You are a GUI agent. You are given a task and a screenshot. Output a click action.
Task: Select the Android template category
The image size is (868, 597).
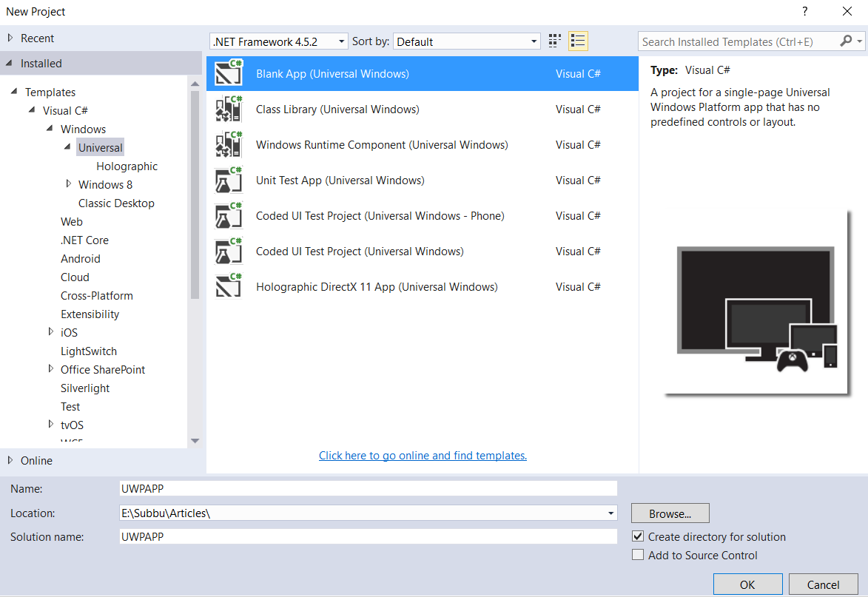[x=80, y=258]
